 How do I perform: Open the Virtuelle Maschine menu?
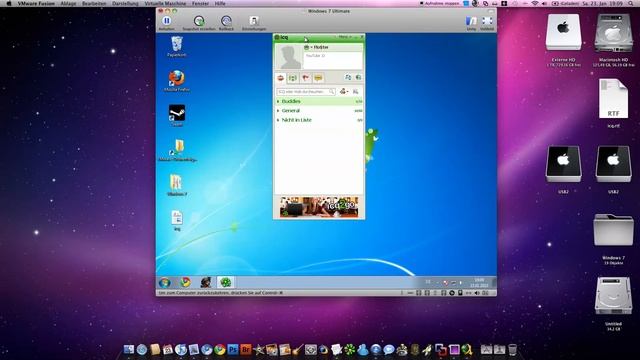(165, 3)
